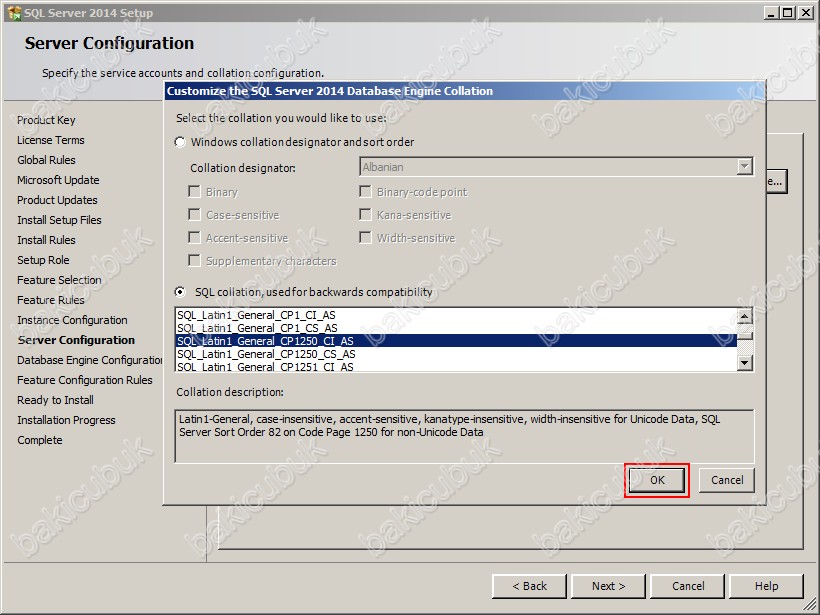The width and height of the screenshot is (820, 615).
Task: Tick the Supplementary characters checkbox
Action: [x=194, y=261]
